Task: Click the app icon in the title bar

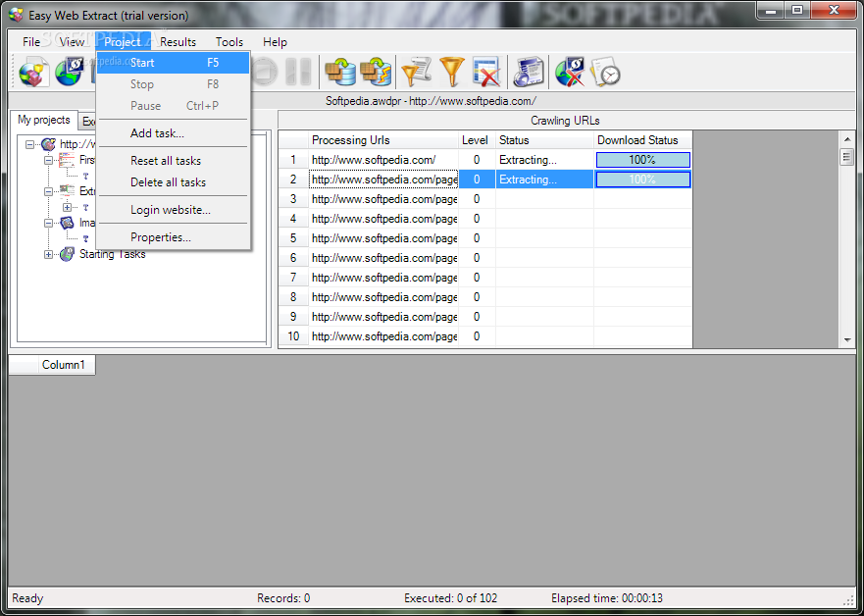Action: (x=16, y=15)
